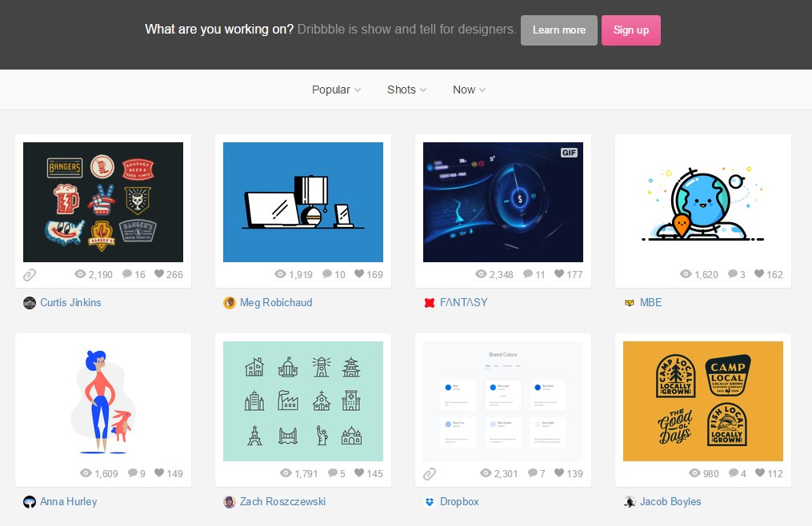Open the Popular sort dropdown
Viewport: 812px width, 526px height.
[336, 90]
